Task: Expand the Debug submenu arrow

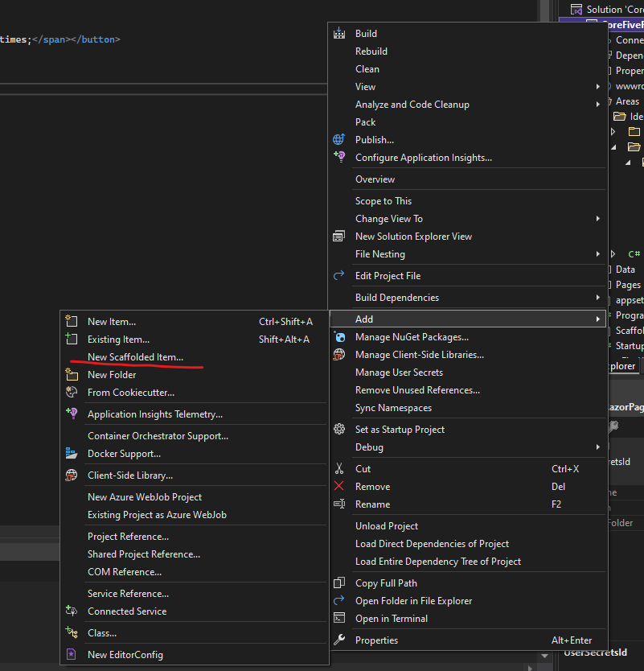Action: click(x=598, y=447)
